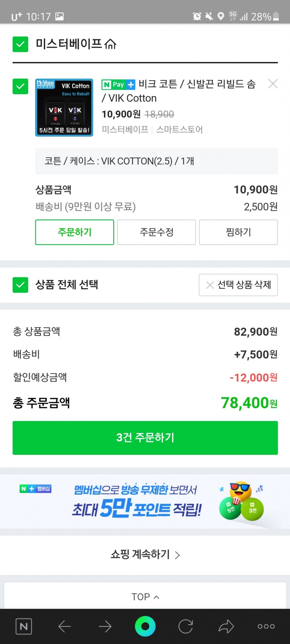Click 선택 상품 삭제 button
Screen dimensions: 290x644
tap(238, 285)
